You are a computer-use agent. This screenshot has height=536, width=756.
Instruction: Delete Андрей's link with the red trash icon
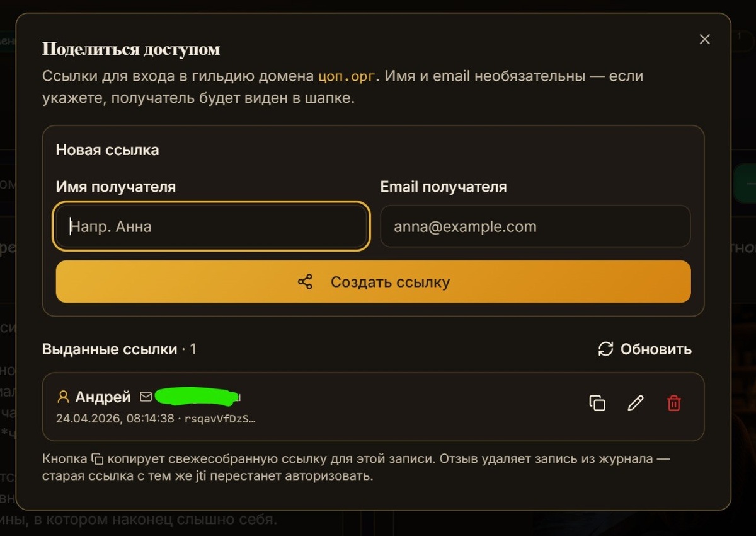click(674, 403)
